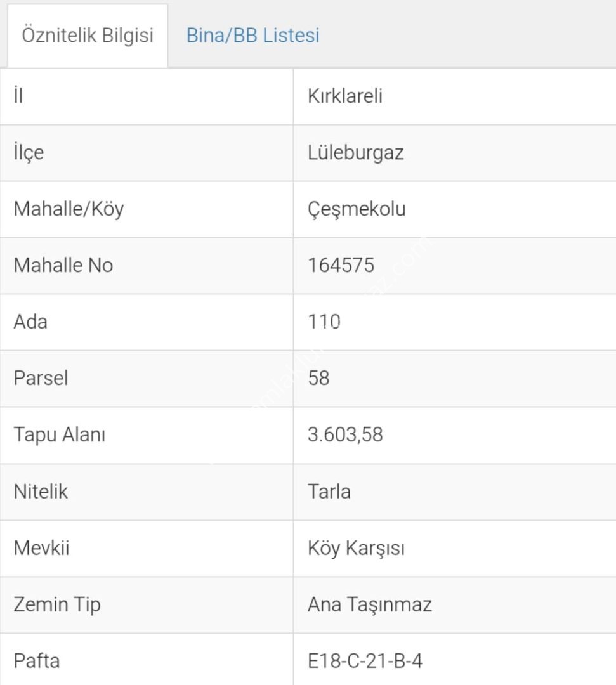
Task: Click the Nitelik row label
Action: [x=41, y=491]
